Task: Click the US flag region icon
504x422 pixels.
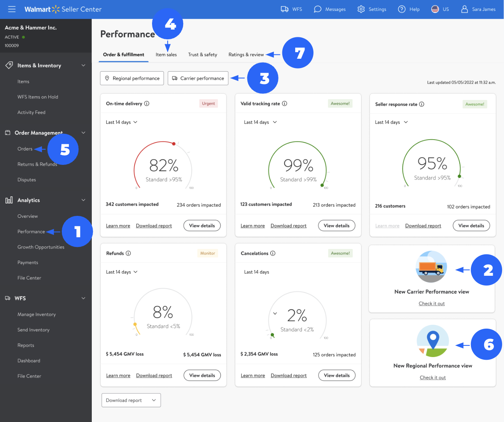Action: tap(435, 9)
